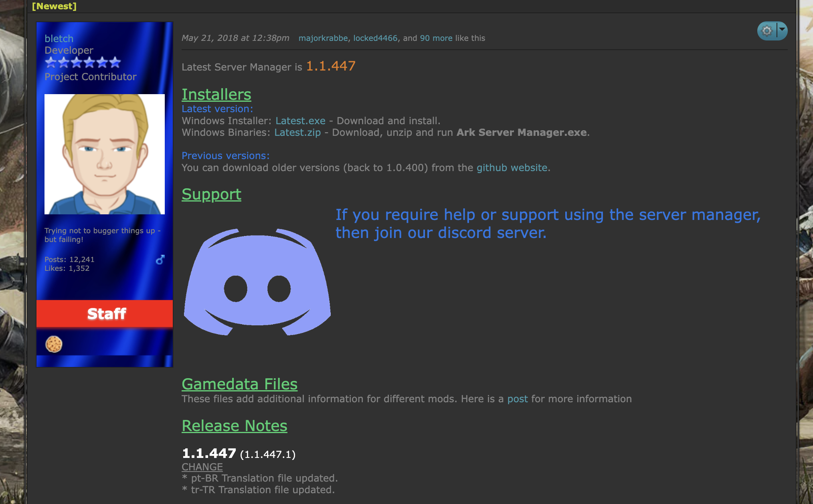Viewport: 813px width, 504px height.
Task: Click the bold 1.1.447 release title
Action: (209, 454)
